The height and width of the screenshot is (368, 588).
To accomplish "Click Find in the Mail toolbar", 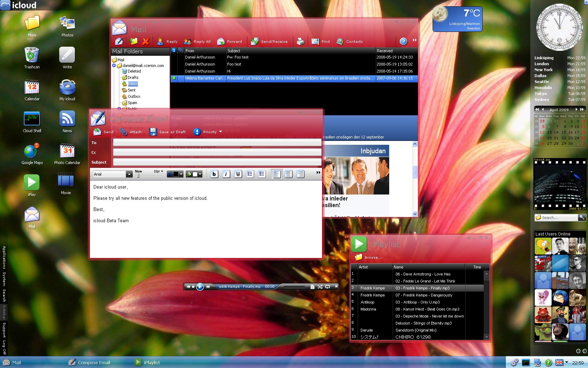I will 321,41.
